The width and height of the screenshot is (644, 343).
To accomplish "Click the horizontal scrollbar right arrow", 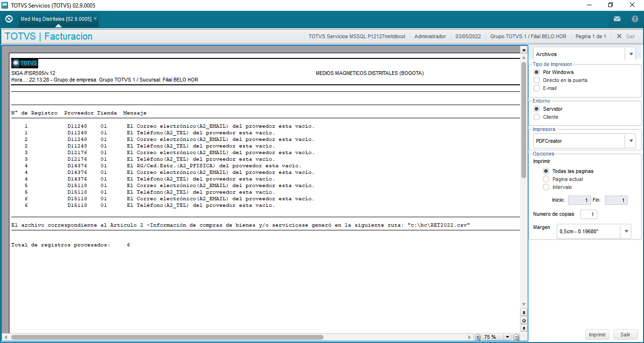I will (x=469, y=337).
